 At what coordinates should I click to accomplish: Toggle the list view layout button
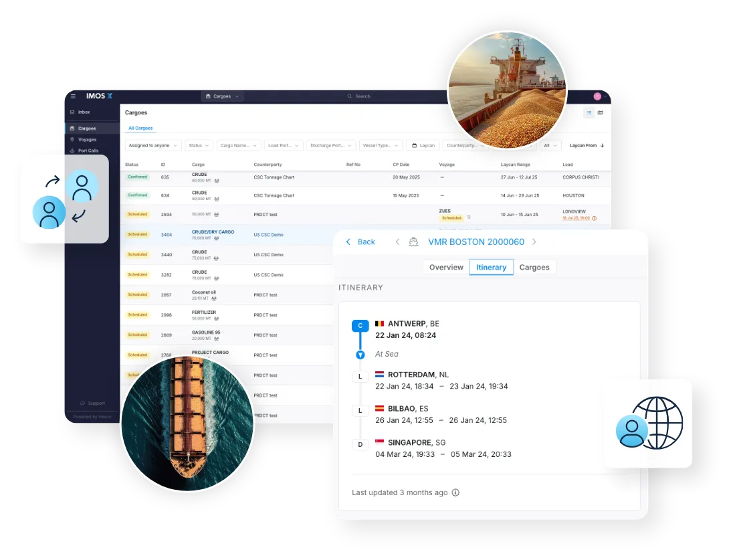click(589, 113)
